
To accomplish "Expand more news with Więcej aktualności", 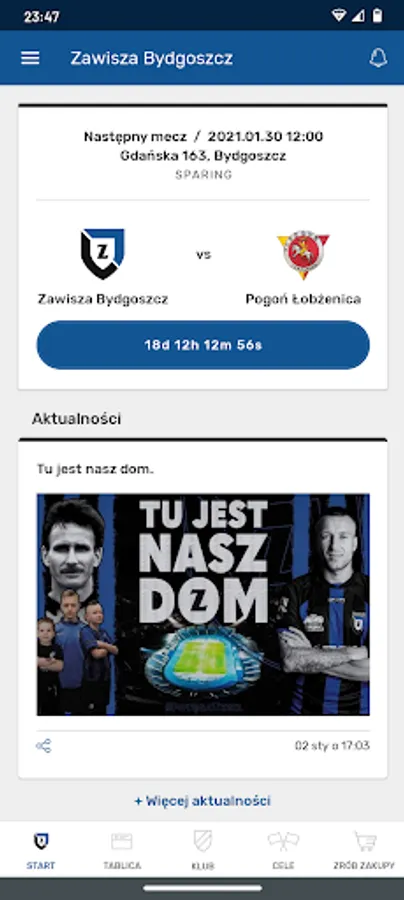I will (203, 800).
